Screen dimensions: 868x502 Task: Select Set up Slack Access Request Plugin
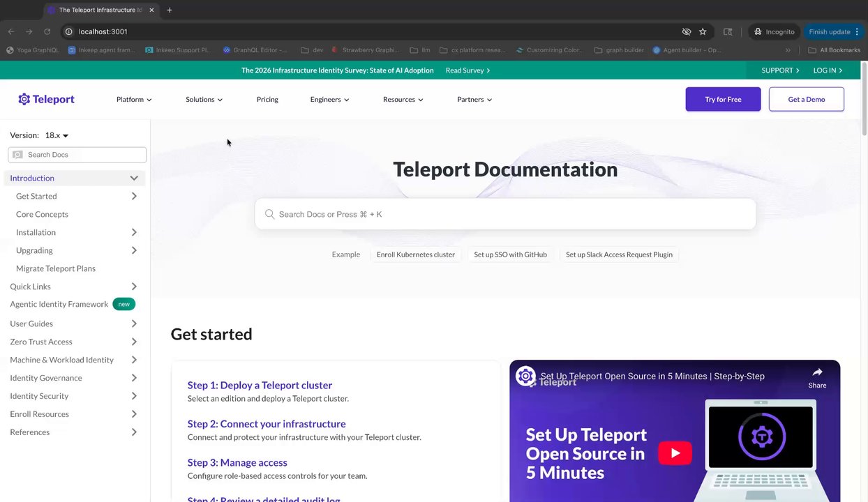click(619, 254)
